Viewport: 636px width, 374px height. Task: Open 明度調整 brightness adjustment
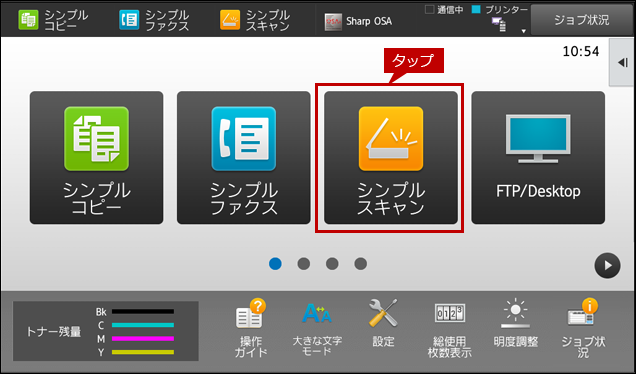(516, 323)
